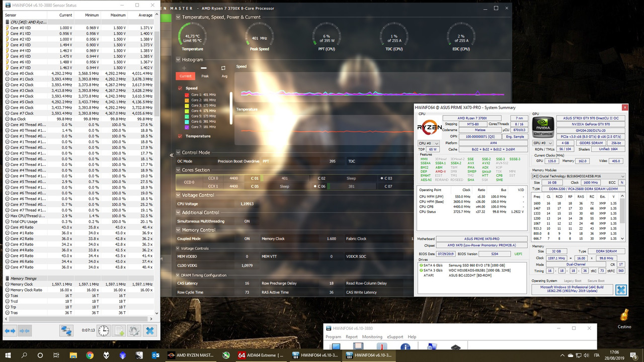This screenshot has width=644, height=362.
Task: Open the Monitoring menu in HWiNFO
Action: point(372,337)
